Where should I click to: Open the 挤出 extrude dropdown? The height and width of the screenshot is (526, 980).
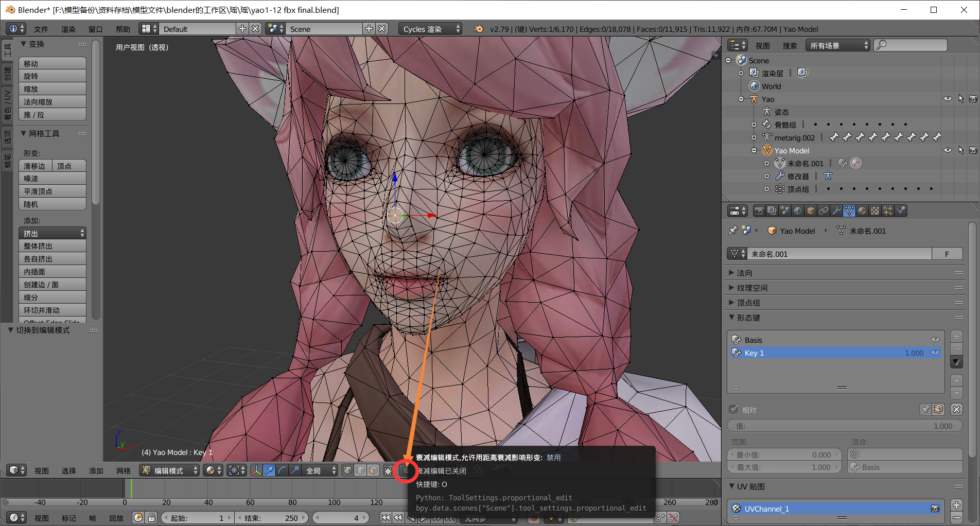[x=52, y=234]
